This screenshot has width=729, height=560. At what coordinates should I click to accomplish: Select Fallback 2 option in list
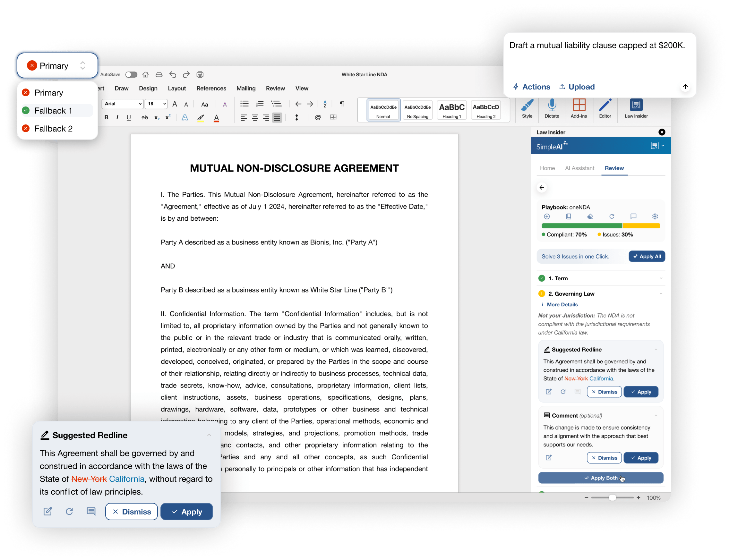53,129
